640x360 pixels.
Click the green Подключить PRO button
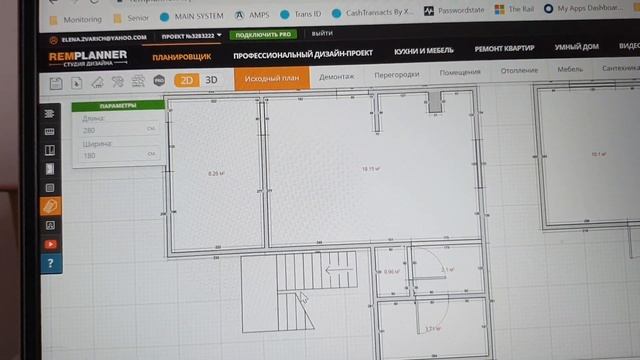[263, 35]
